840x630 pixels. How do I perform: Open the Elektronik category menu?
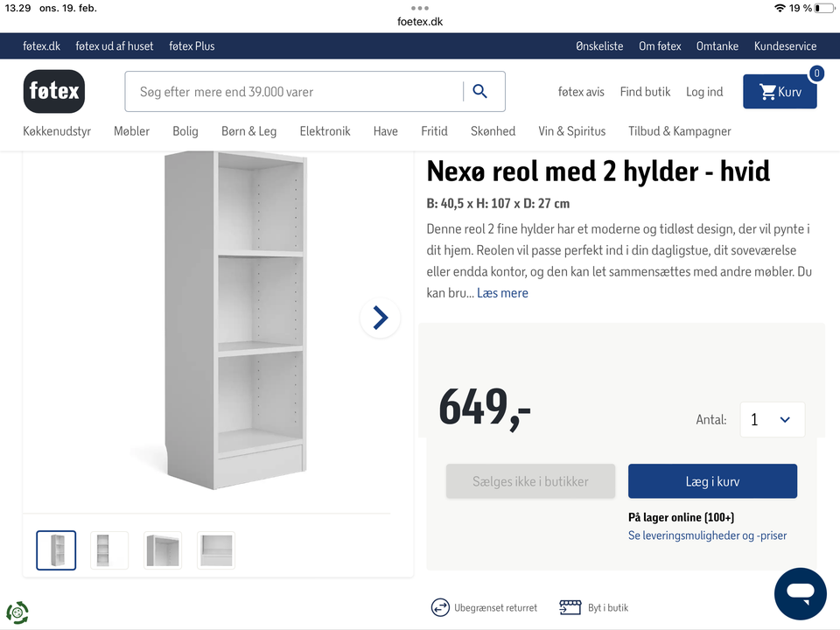(325, 131)
